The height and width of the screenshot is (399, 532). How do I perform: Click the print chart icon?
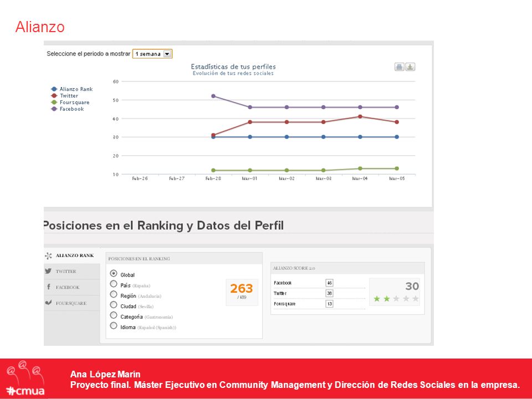[400, 67]
